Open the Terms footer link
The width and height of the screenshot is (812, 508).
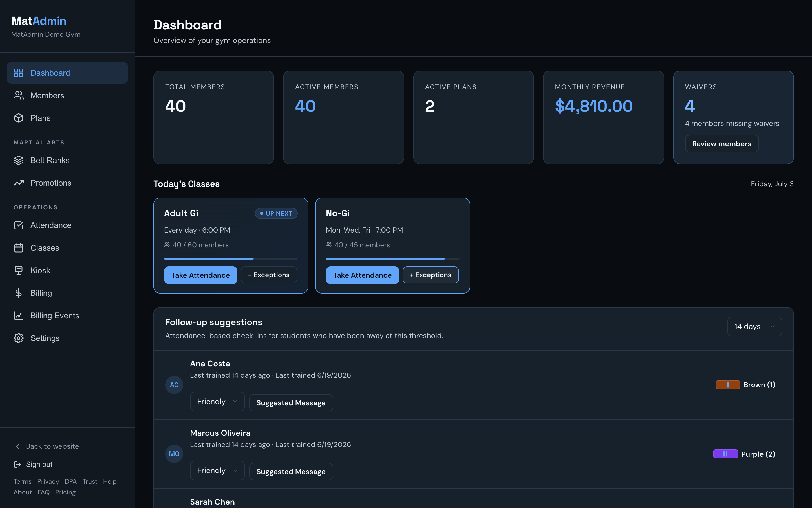click(x=23, y=481)
